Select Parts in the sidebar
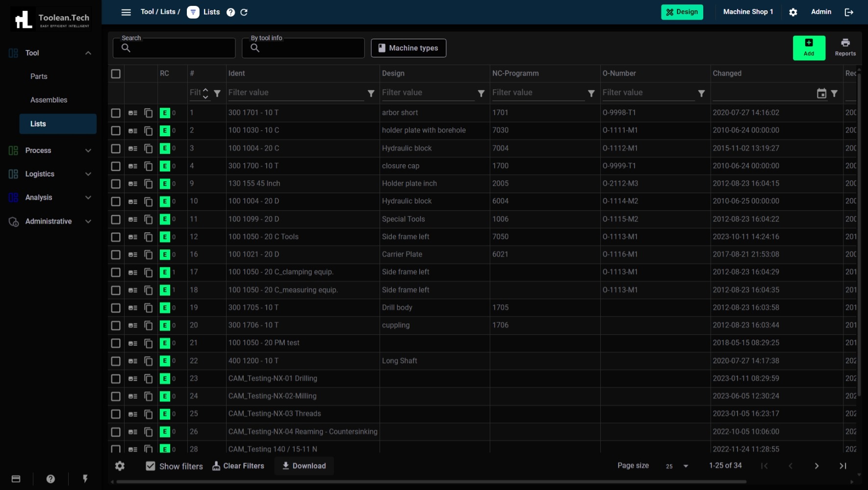The height and width of the screenshot is (490, 868). click(x=39, y=76)
